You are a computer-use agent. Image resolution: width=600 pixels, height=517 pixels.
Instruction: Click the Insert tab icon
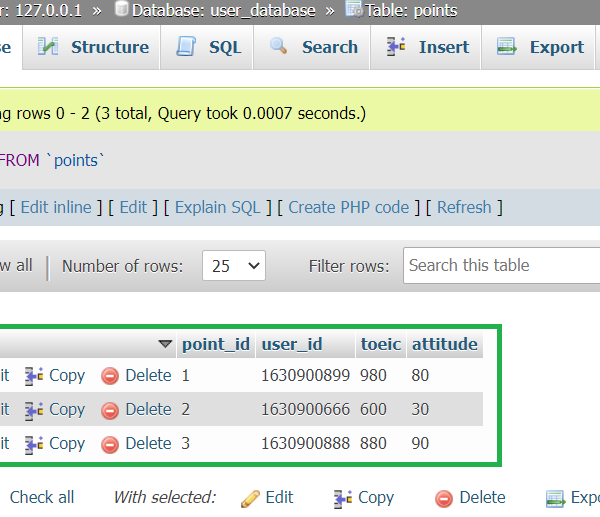(x=396, y=47)
